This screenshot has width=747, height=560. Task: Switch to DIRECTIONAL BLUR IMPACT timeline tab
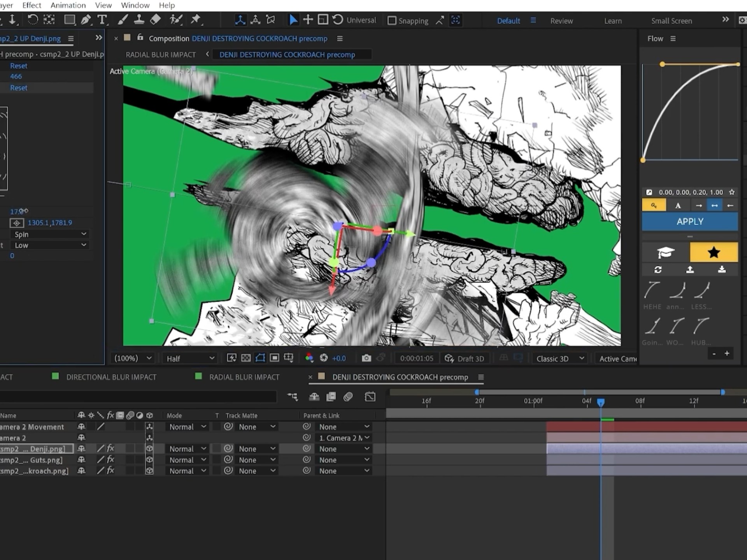coord(111,377)
